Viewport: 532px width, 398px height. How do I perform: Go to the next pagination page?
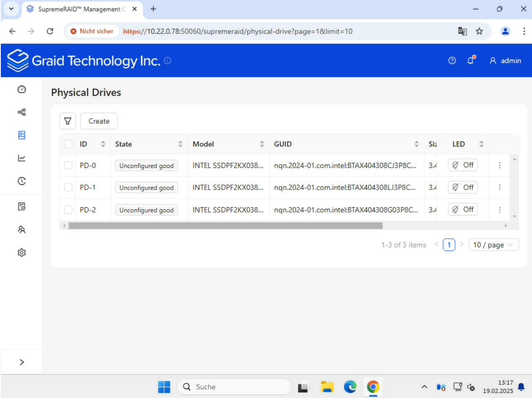461,245
